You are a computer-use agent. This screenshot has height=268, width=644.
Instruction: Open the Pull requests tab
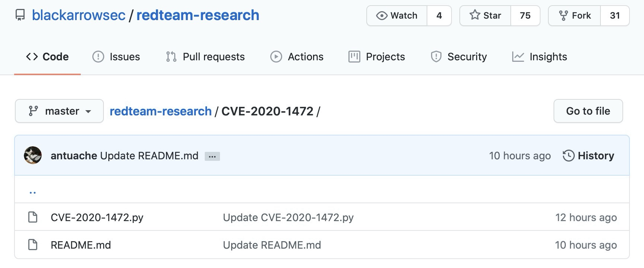click(205, 57)
